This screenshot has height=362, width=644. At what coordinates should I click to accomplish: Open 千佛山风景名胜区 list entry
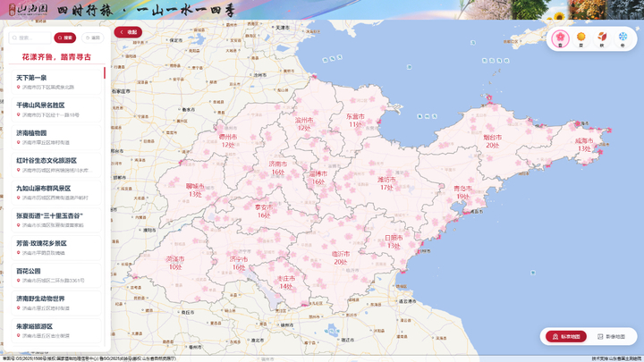[56, 110]
